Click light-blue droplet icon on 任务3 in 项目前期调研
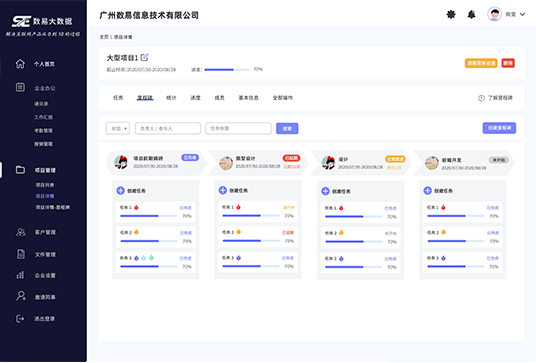Image resolution: width=536 pixels, height=363 pixels. point(144,258)
